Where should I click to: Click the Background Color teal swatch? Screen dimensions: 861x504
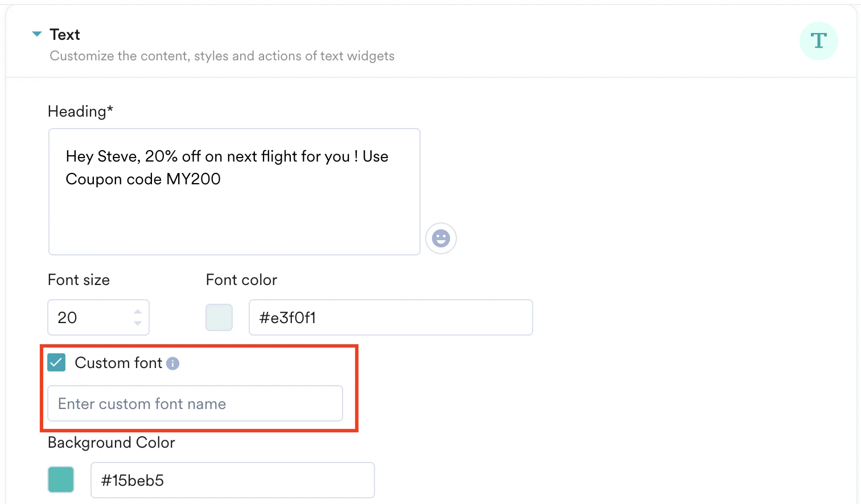(60, 480)
